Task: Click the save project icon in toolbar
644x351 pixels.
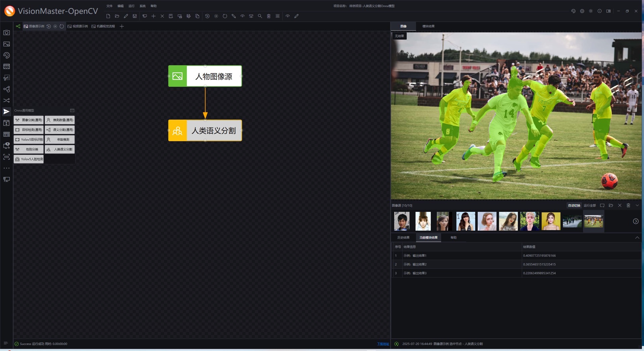Action: point(135,16)
